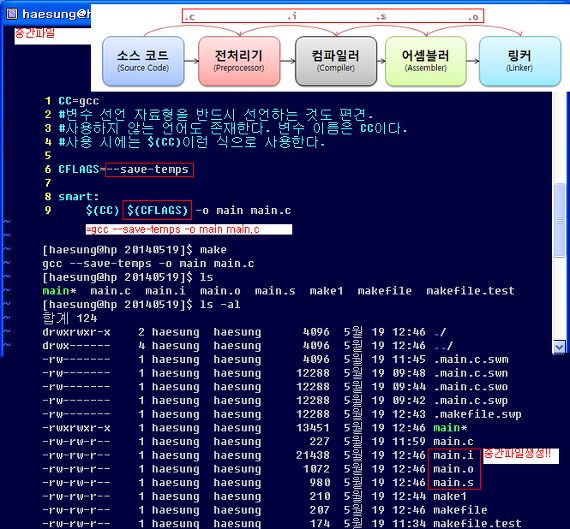570x529 pixels.
Task: Click the $(CFLAGS) token on line 9
Action: click(157, 211)
